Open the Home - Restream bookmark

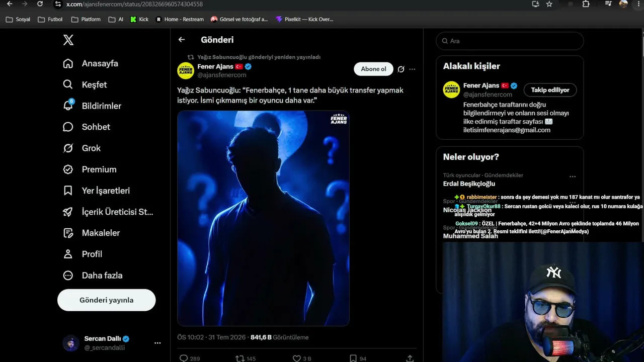coord(180,20)
